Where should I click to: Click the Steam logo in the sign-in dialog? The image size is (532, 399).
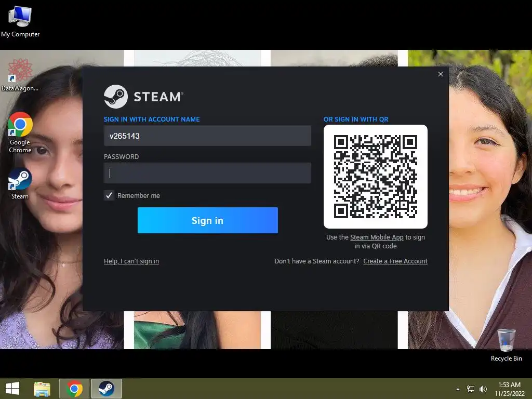[x=143, y=97]
